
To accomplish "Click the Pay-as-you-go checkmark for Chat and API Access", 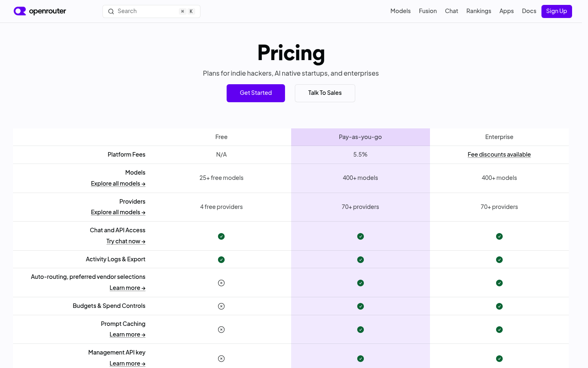I will click(x=361, y=236).
